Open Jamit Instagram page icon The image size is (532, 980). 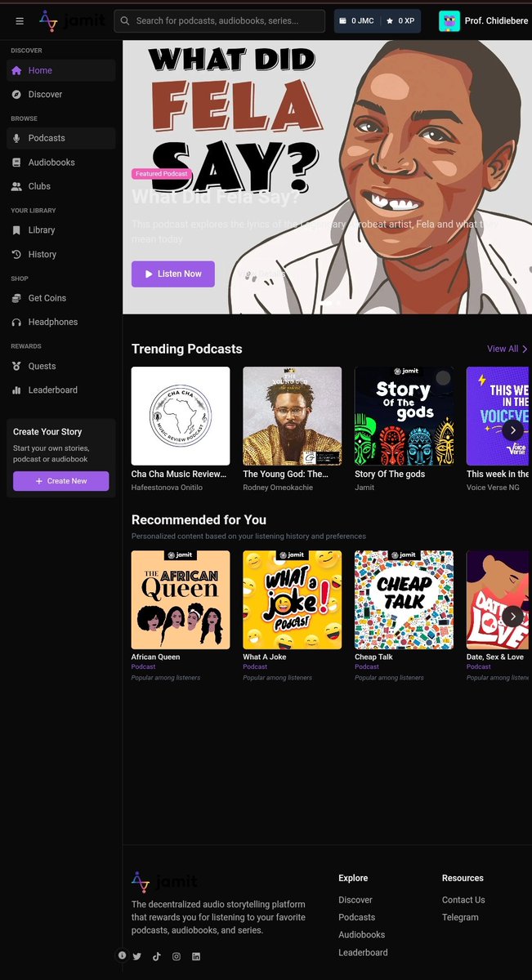[x=177, y=956]
